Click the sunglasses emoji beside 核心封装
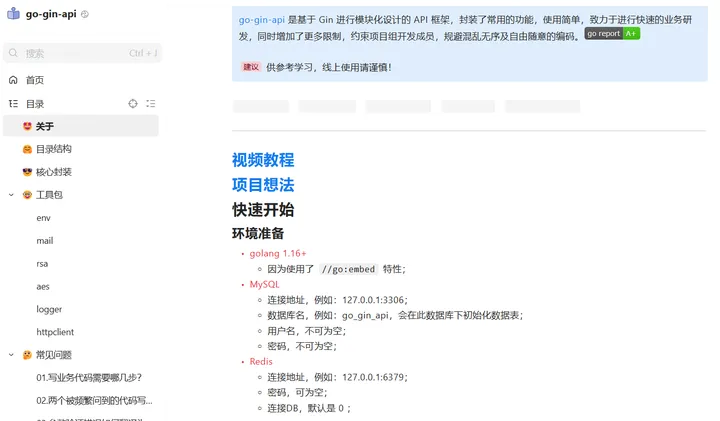The width and height of the screenshot is (720, 421). tap(27, 172)
